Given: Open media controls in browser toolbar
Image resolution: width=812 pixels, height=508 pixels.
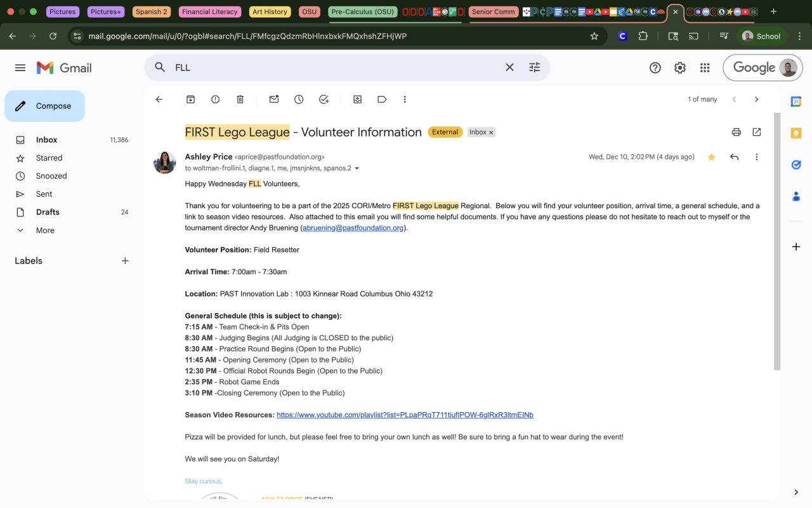Looking at the screenshot, I should 724,36.
